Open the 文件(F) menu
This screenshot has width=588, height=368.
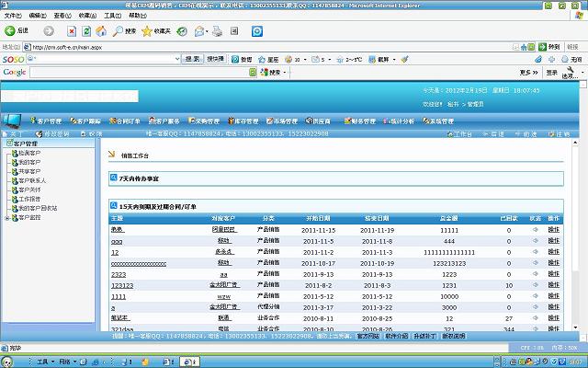click(13, 16)
